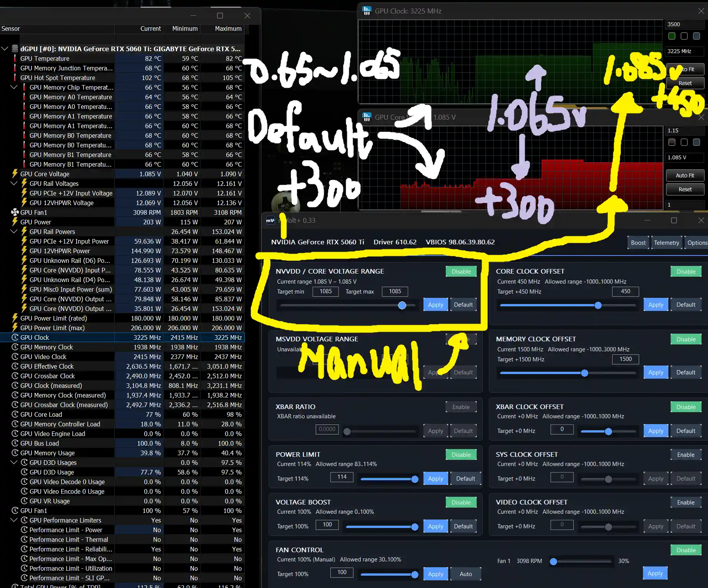708x588 pixels.
Task: Click the Target min voltage input field
Action: pyautogui.click(x=326, y=291)
